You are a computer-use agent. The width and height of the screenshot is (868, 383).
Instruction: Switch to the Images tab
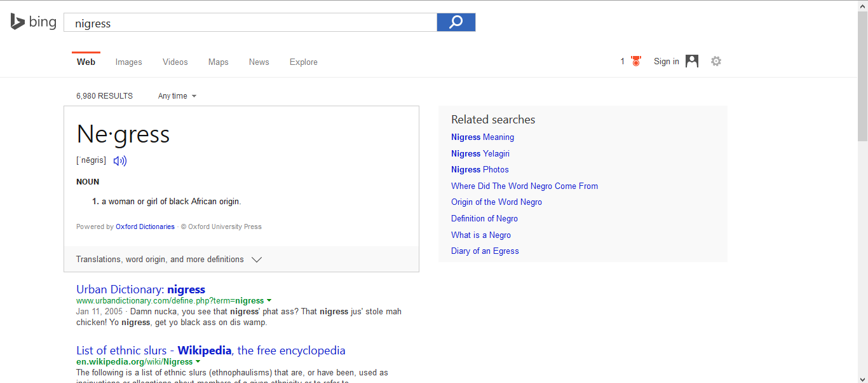pos(129,62)
